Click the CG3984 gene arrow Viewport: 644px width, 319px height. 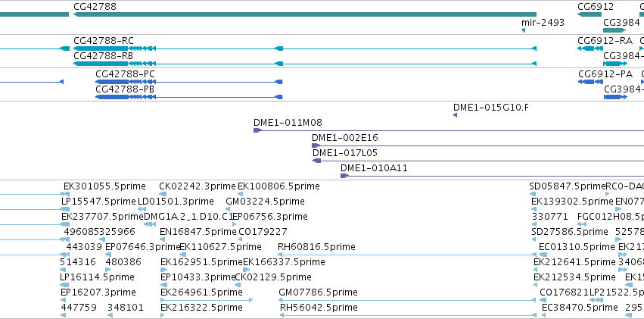click(x=614, y=30)
